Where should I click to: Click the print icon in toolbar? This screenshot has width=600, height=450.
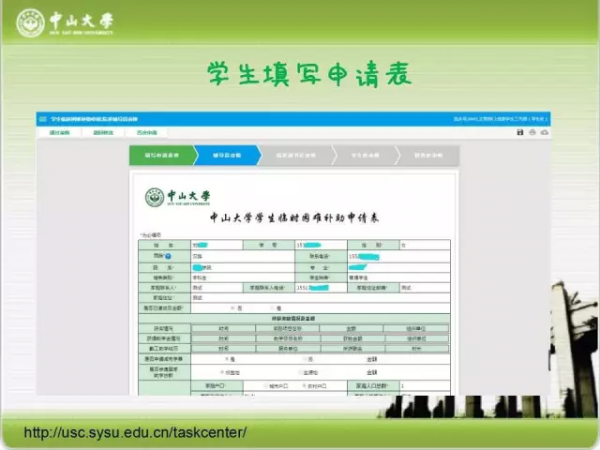tap(532, 132)
